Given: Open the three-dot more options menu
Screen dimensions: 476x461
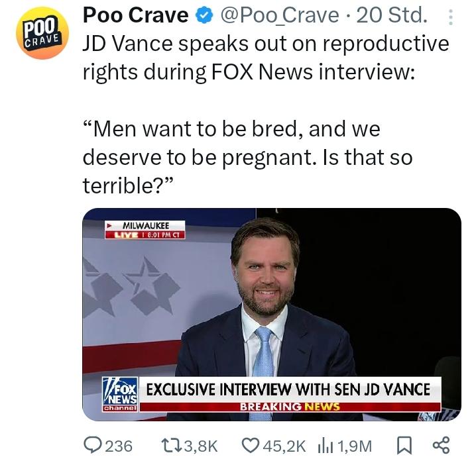Looking at the screenshot, I should [451, 17].
